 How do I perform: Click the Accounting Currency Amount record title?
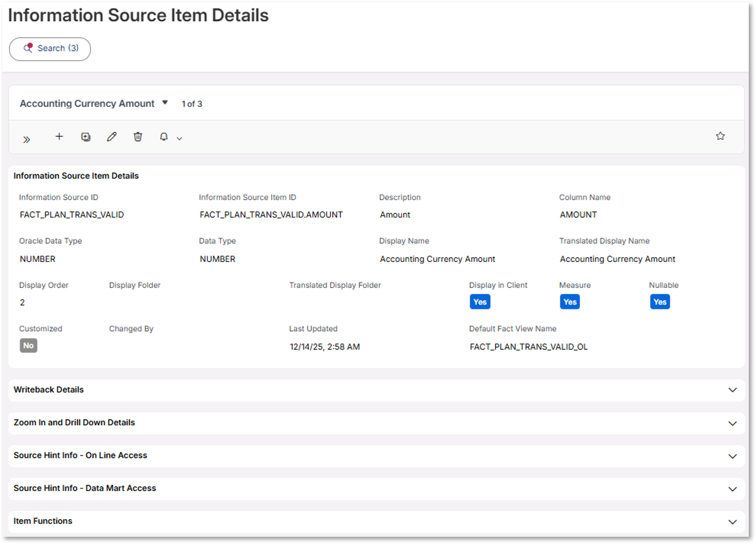pos(87,103)
